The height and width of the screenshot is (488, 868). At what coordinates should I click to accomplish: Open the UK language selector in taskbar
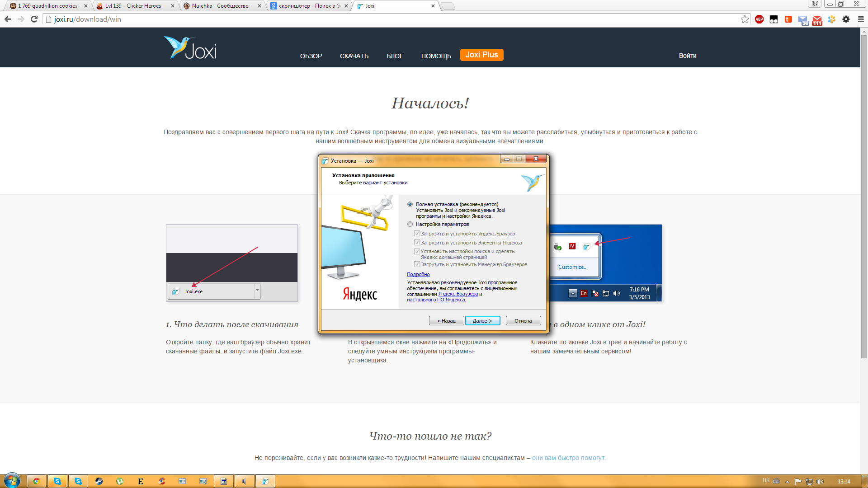pyautogui.click(x=766, y=481)
